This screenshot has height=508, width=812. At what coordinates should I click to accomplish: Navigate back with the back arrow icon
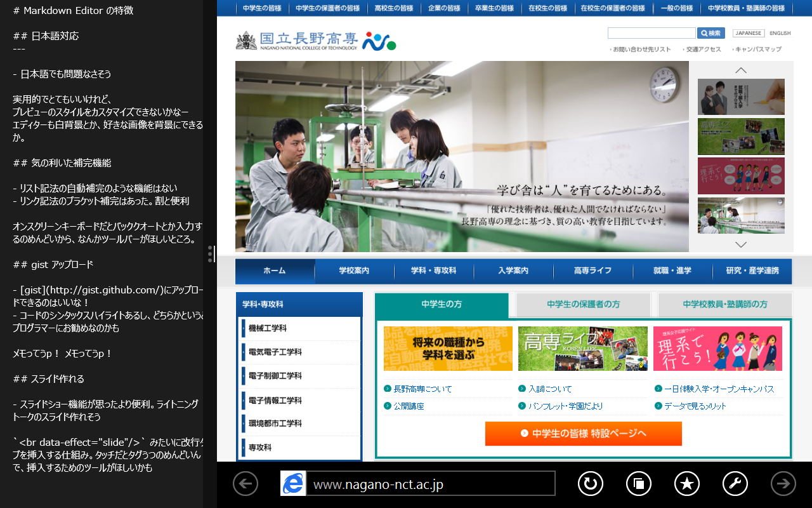[x=245, y=483]
